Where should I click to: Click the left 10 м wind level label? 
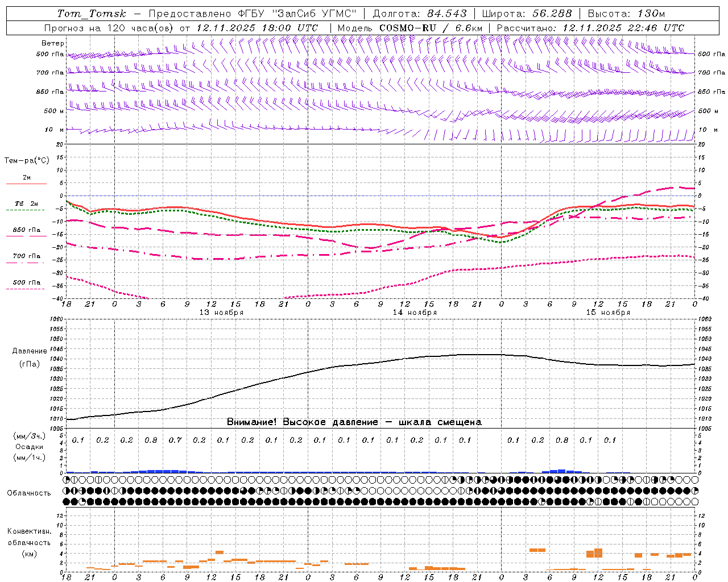55,130
